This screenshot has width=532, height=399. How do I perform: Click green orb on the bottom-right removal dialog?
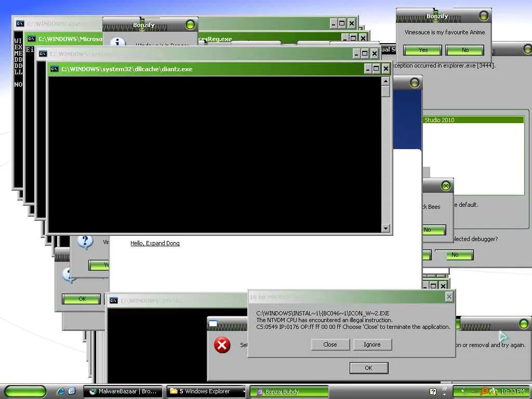524,324
